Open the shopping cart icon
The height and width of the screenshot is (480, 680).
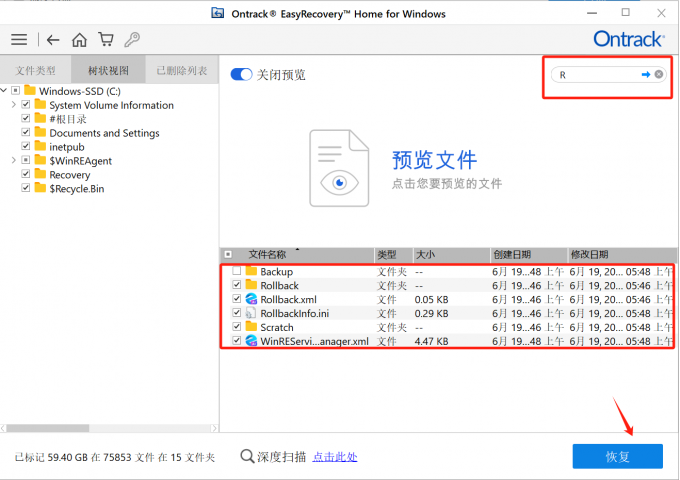(x=106, y=39)
